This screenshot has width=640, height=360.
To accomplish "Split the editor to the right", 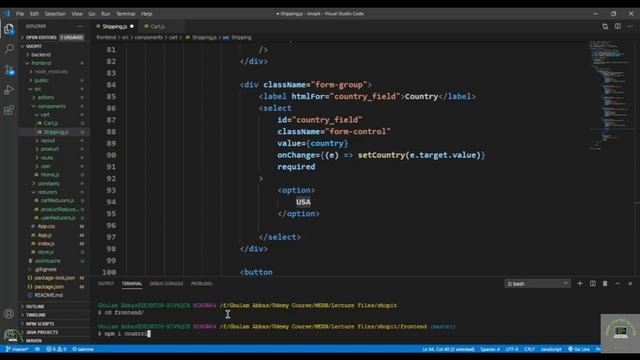I will coord(618,26).
